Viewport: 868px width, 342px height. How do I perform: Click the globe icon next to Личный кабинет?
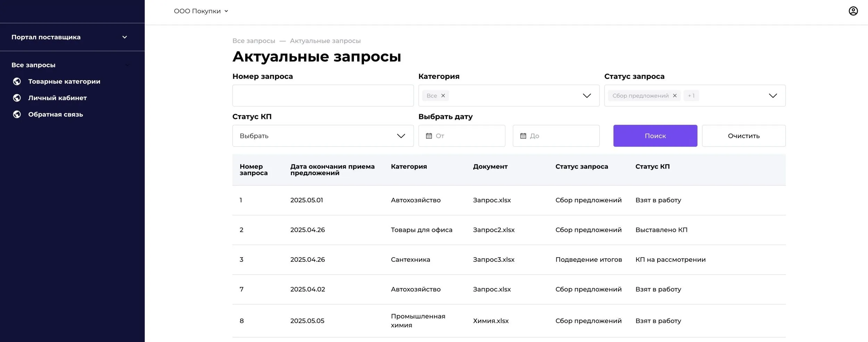[17, 98]
